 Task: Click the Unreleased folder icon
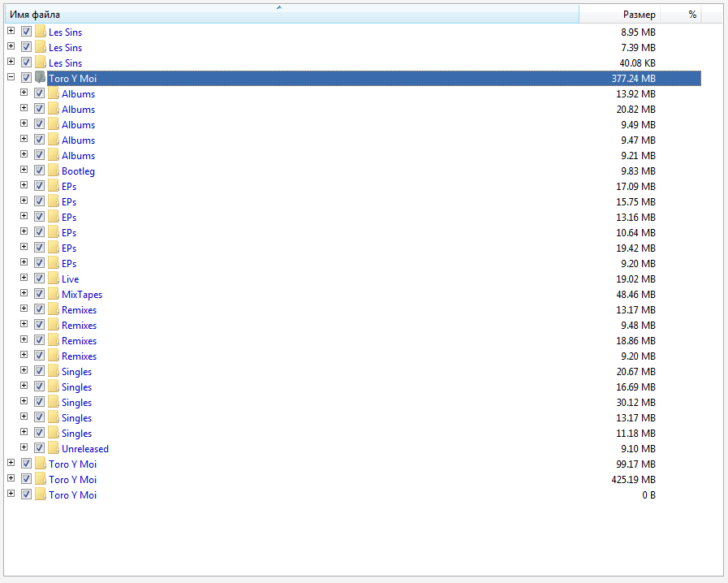(54, 449)
